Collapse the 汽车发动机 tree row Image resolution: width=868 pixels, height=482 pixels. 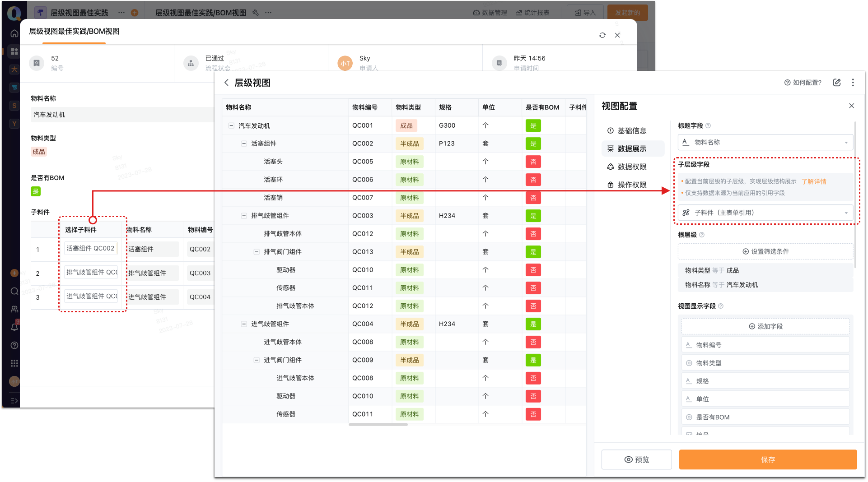(x=231, y=125)
